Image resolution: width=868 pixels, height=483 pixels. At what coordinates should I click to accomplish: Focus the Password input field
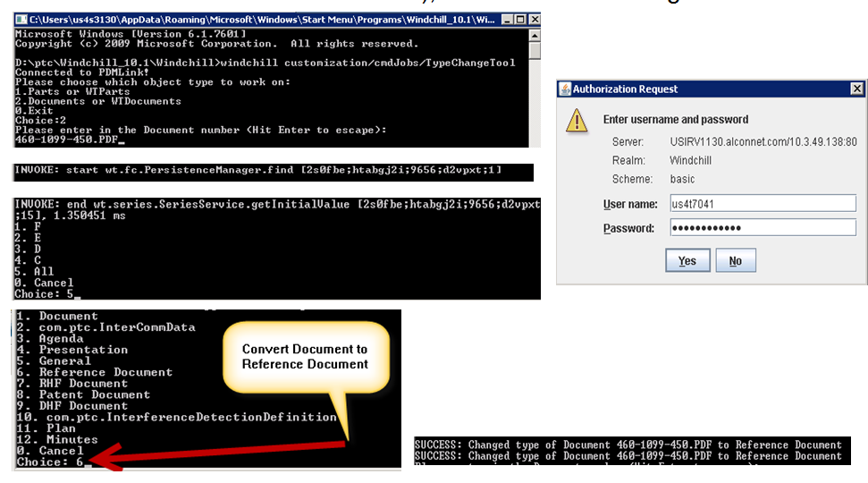tap(763, 228)
